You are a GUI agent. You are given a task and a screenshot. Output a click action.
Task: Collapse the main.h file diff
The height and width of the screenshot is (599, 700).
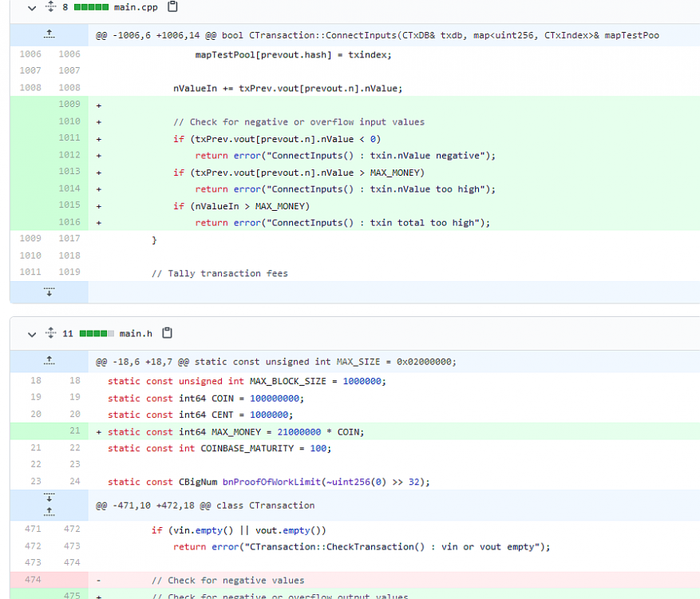32,333
